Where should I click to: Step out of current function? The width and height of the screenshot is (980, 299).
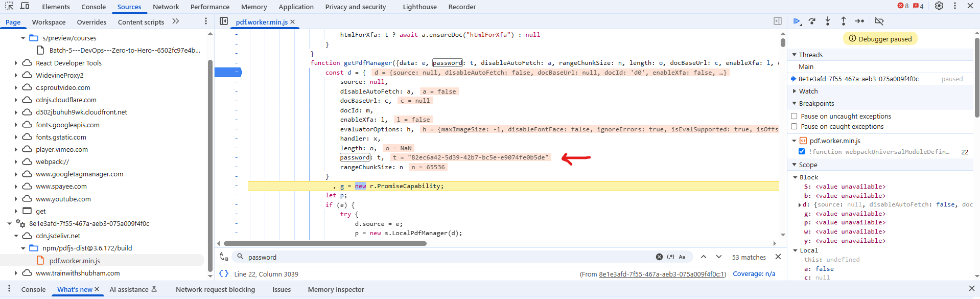[x=844, y=21]
